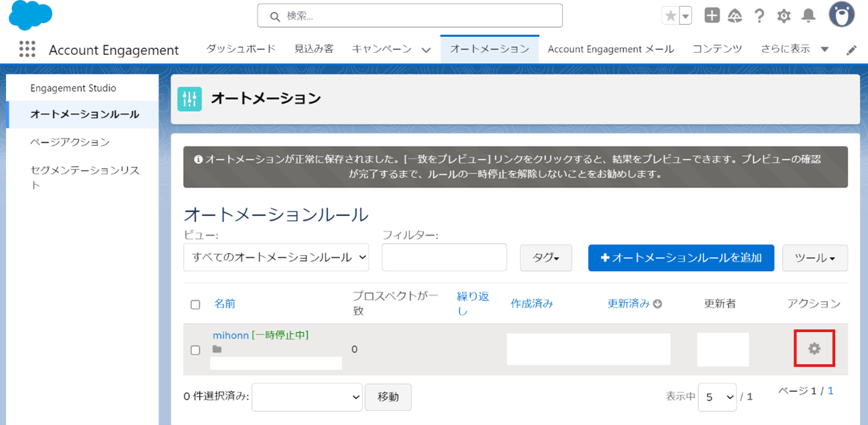Click オートメーションルールを追加 button

[681, 258]
